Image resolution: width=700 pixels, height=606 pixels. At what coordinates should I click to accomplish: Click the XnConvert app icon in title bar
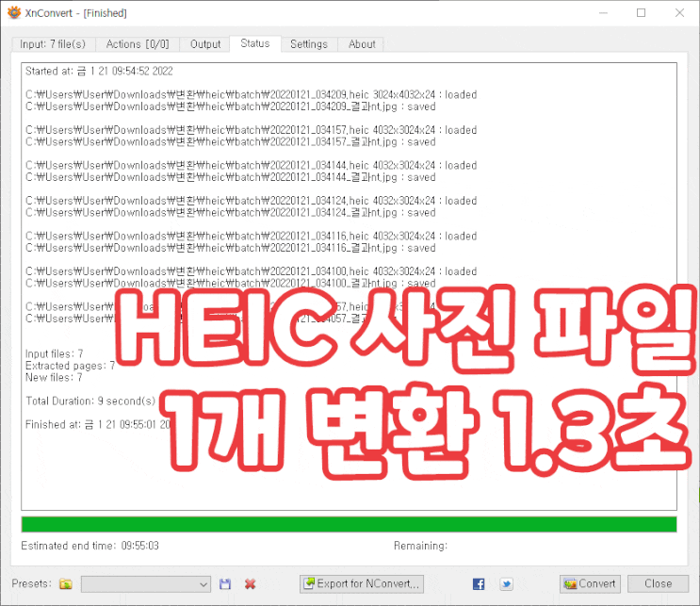click(x=14, y=12)
